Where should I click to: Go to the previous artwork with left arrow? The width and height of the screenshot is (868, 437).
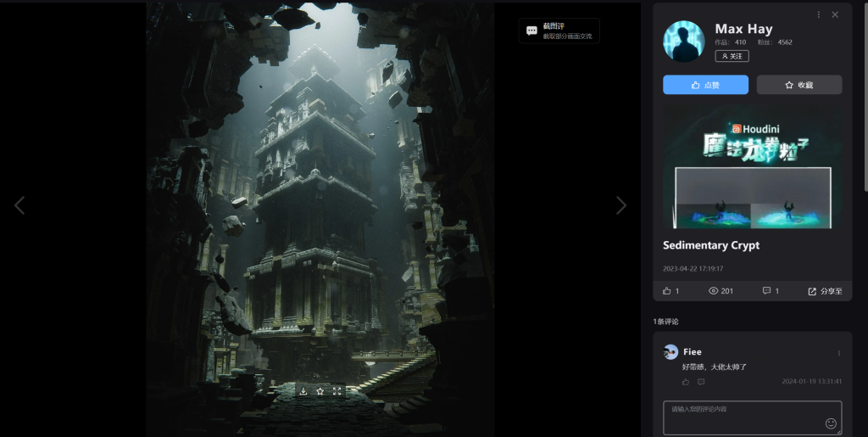19,205
